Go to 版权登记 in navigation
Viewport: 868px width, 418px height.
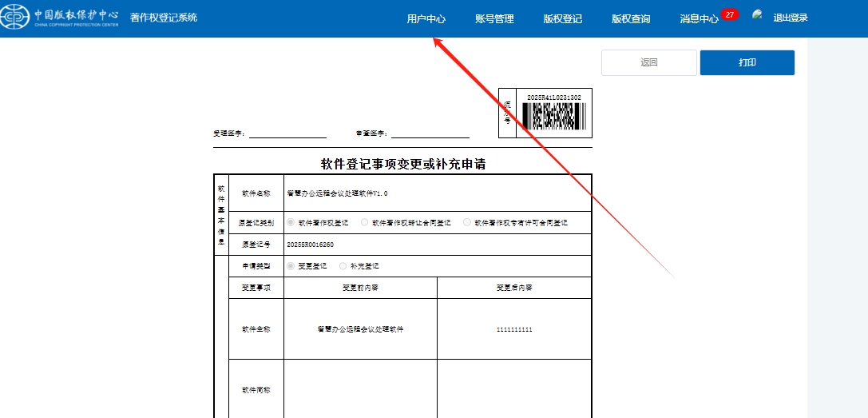(x=562, y=18)
